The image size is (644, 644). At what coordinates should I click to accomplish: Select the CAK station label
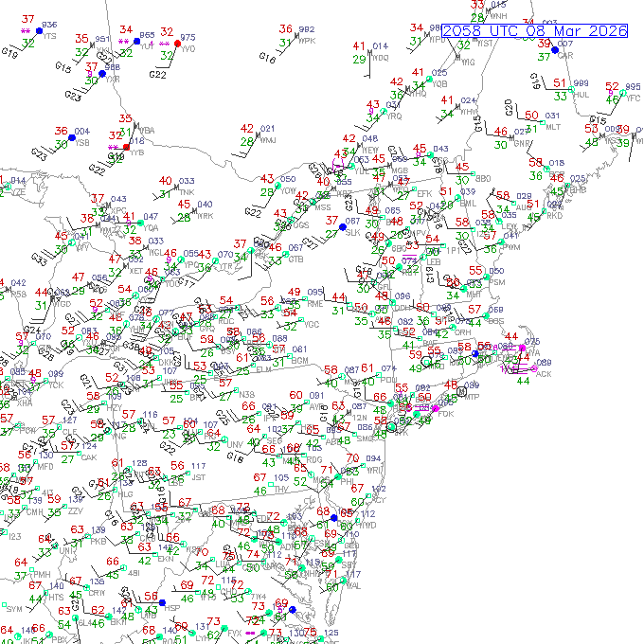click(89, 457)
